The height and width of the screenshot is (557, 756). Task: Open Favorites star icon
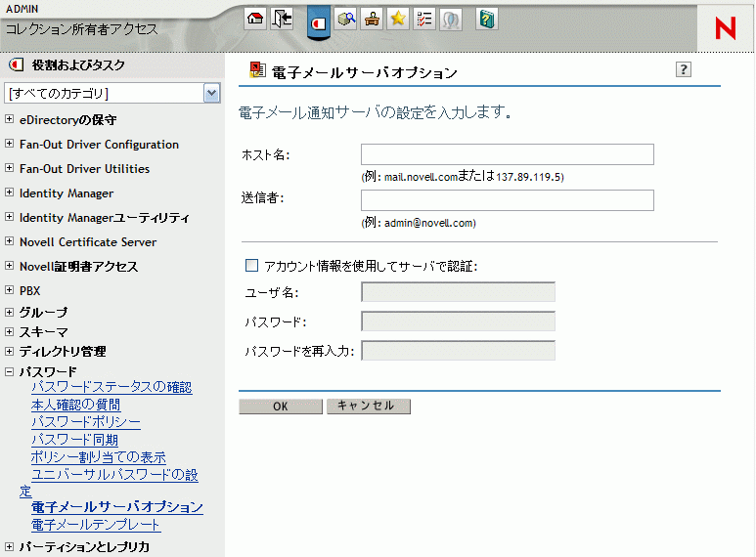tap(398, 20)
